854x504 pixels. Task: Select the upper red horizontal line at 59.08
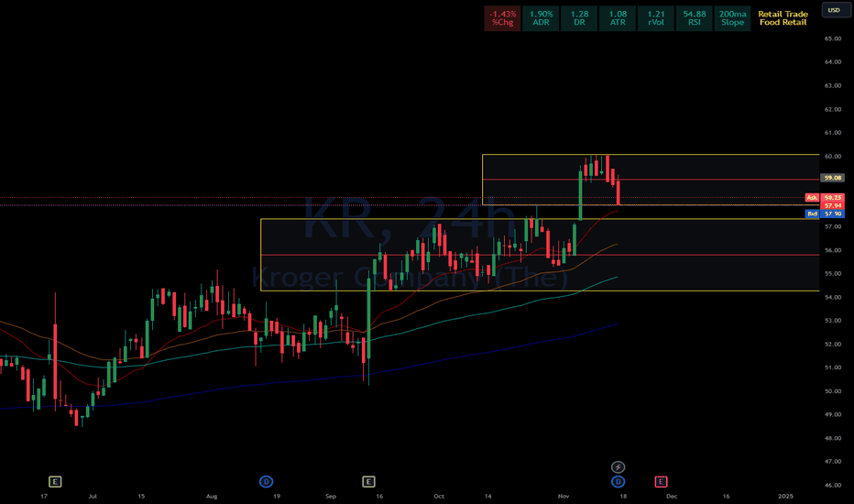click(x=651, y=180)
